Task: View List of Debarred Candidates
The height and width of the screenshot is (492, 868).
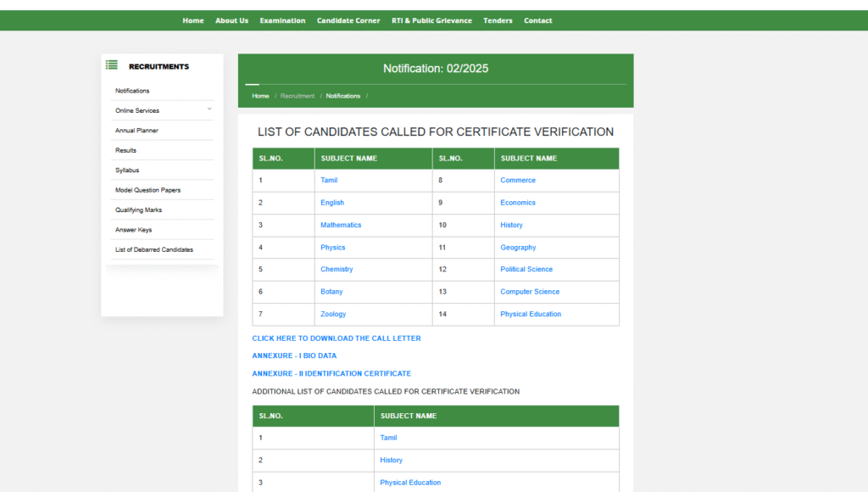Action: point(154,249)
